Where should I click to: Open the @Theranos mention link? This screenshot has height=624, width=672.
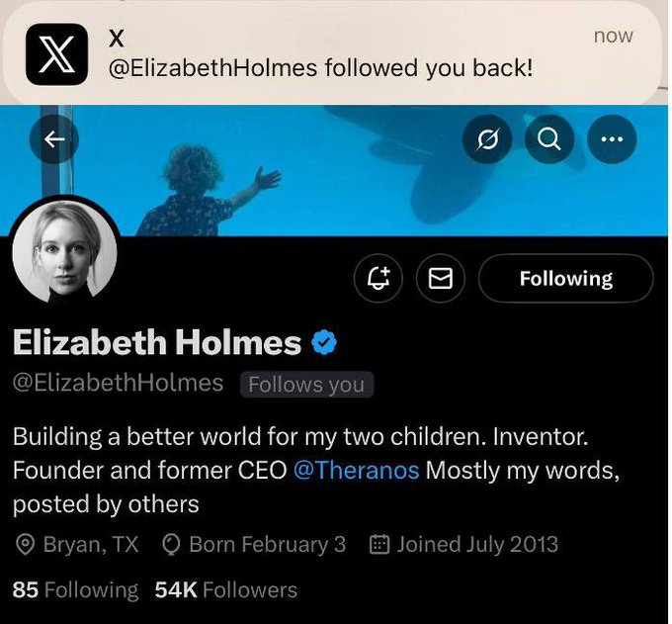[x=356, y=470]
